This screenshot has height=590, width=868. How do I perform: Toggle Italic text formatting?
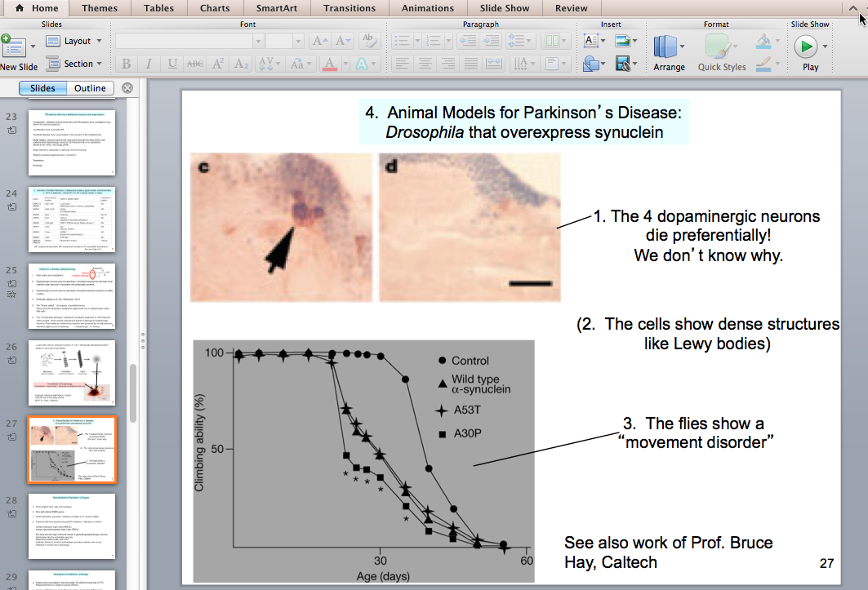pos(149,64)
